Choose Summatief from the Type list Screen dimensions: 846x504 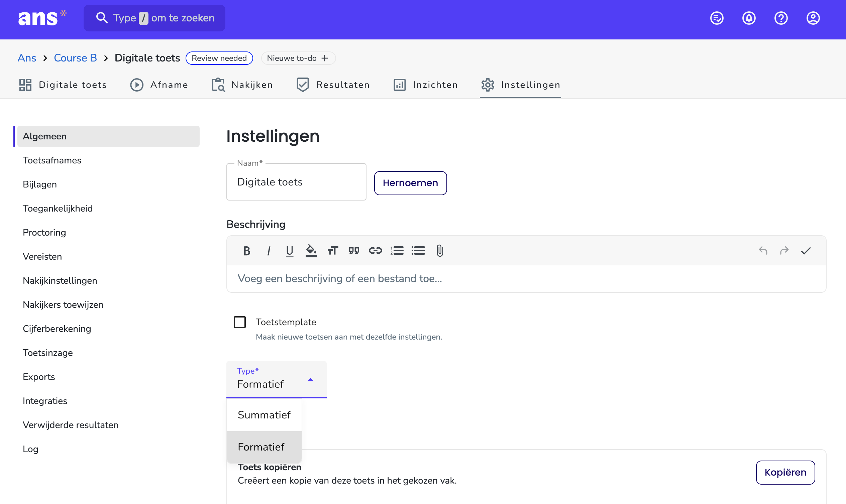click(264, 415)
